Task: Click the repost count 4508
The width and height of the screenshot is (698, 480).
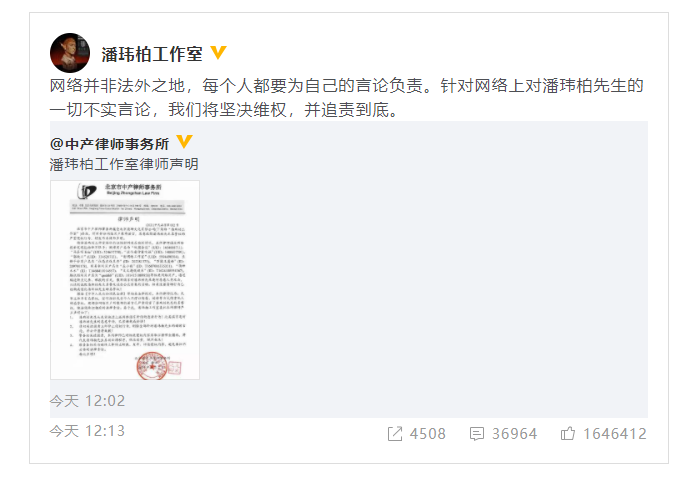Action: (427, 434)
